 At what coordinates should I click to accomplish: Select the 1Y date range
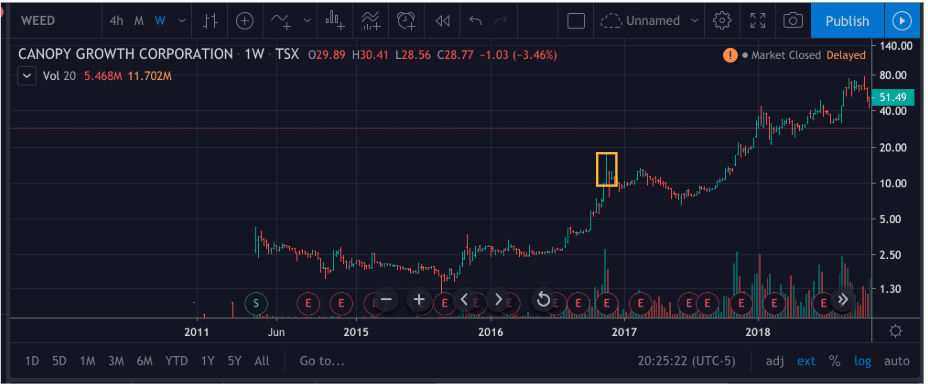[207, 361]
